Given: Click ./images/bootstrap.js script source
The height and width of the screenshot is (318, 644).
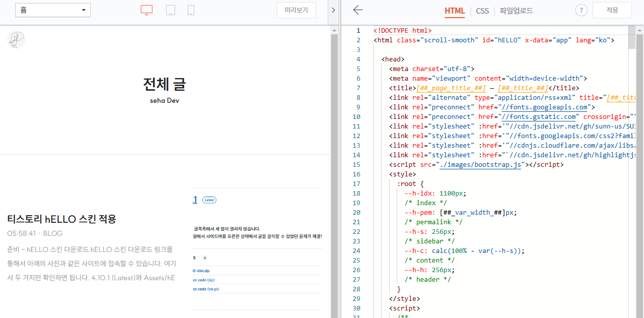Looking at the screenshot, I should click(480, 165).
